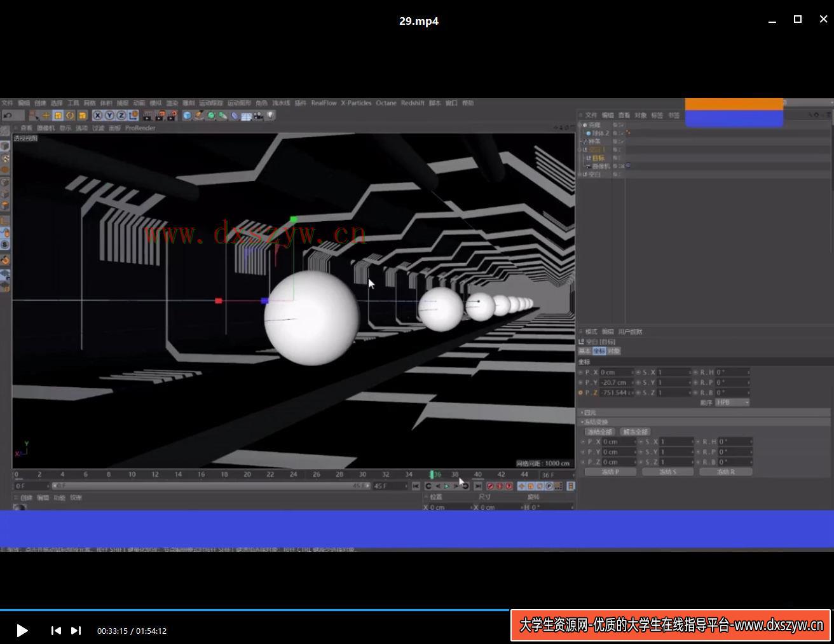
Task: Toggle the Z axis lock
Action: tap(121, 115)
